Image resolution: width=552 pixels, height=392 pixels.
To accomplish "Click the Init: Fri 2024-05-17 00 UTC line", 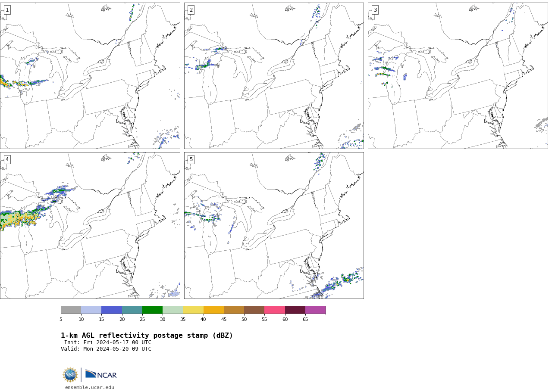I will (108, 343).
